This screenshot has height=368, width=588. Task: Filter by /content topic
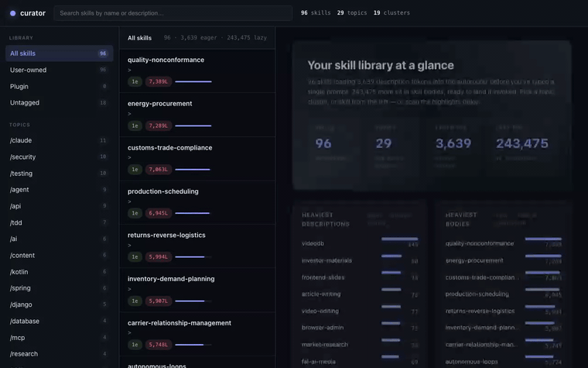(x=60, y=256)
